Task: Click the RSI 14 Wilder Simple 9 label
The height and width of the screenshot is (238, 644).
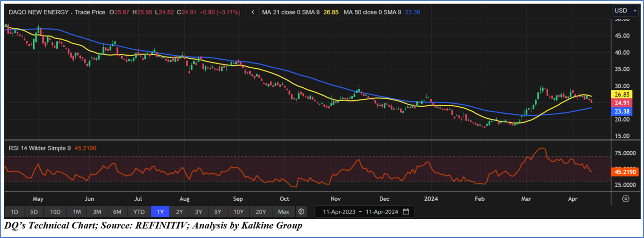Action: (x=40, y=148)
